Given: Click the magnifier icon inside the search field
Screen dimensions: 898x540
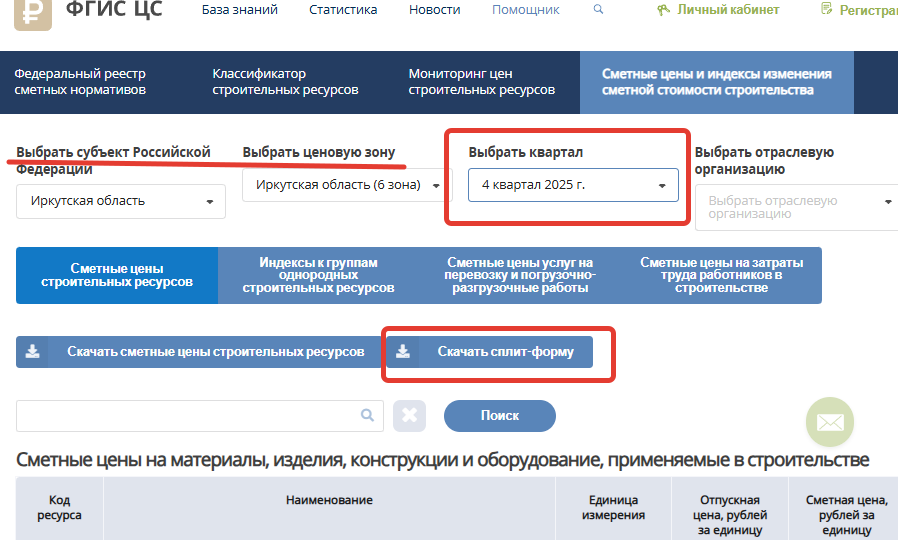Looking at the screenshot, I should click(367, 415).
